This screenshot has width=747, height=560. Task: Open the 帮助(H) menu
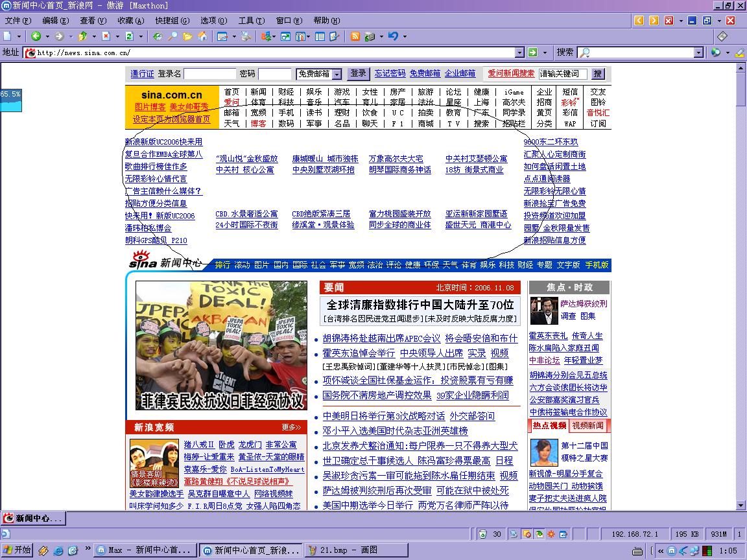click(327, 21)
